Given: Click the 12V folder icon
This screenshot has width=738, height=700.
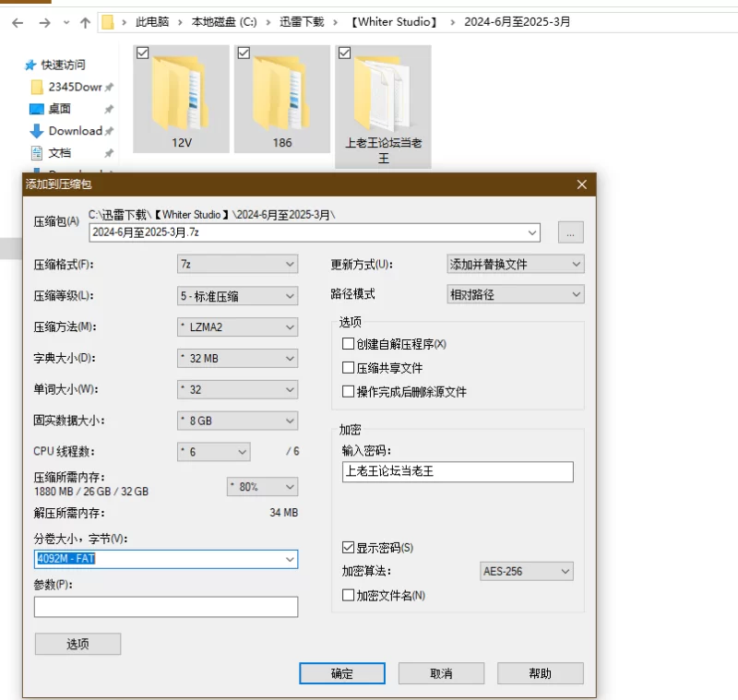Looking at the screenshot, I should click(181, 92).
